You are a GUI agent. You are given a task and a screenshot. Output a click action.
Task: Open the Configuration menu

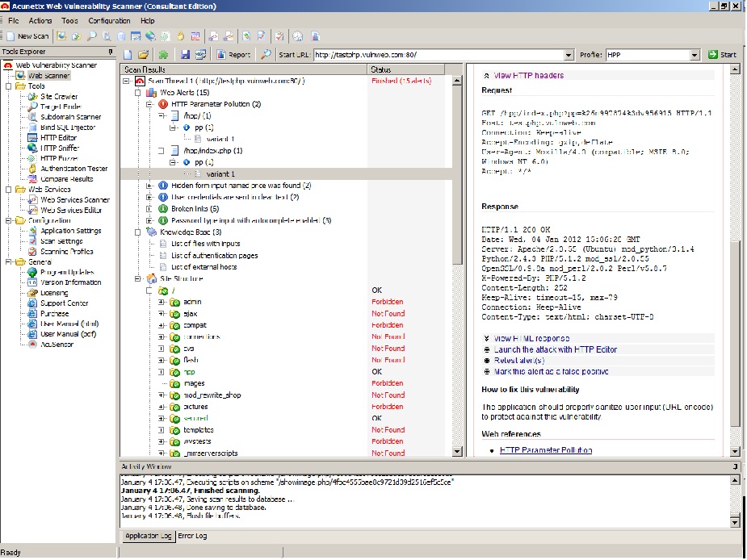click(x=109, y=20)
